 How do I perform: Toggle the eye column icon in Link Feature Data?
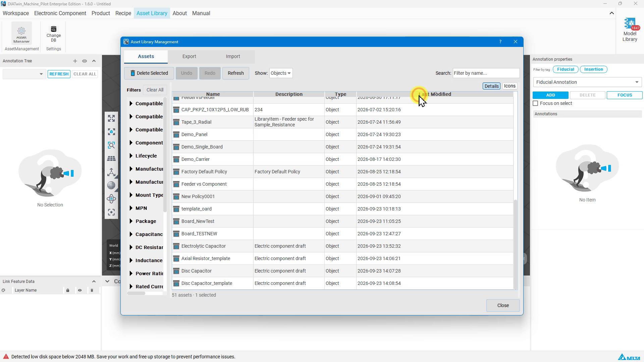(x=80, y=290)
